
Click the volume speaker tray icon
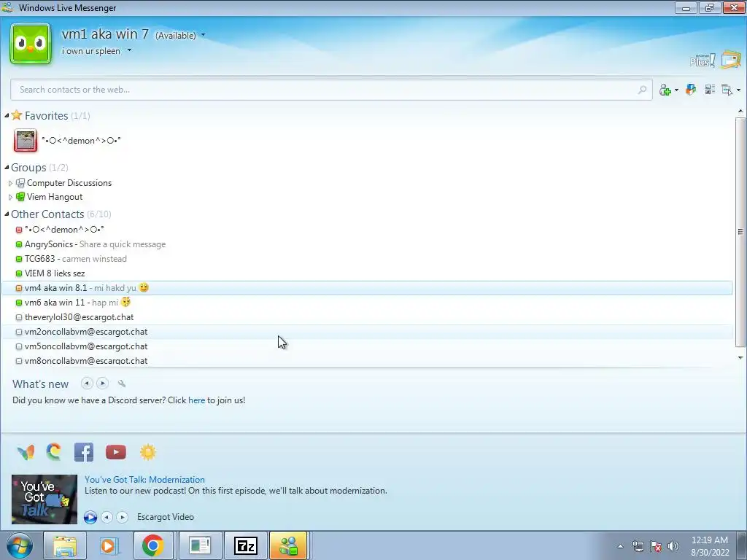(x=673, y=545)
